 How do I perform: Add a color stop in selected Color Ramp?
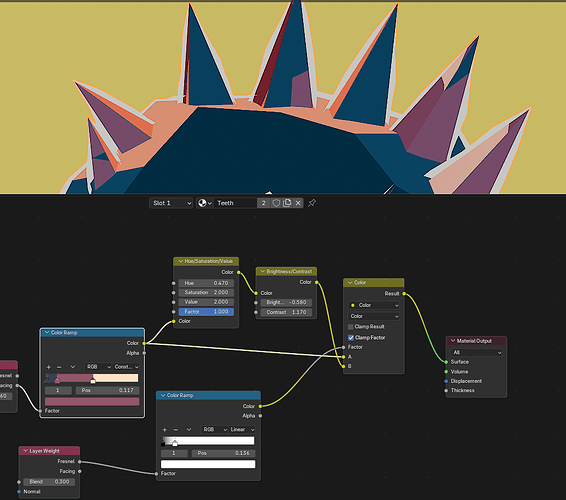49,367
